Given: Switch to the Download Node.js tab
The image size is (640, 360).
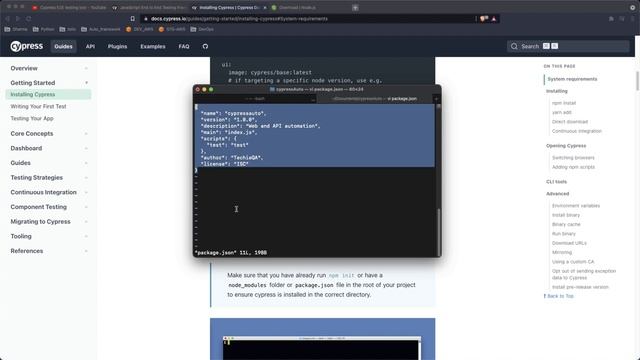Looking at the screenshot, I should tap(294, 7).
